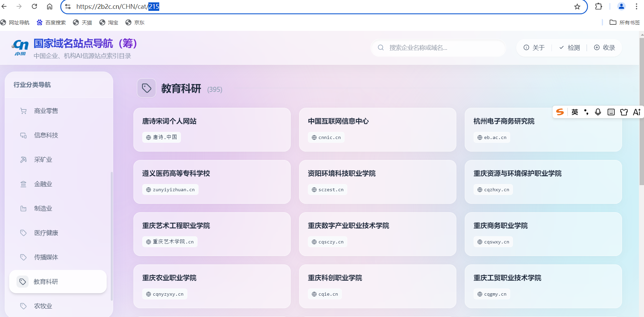Open 天猫 bookmark

click(x=83, y=22)
